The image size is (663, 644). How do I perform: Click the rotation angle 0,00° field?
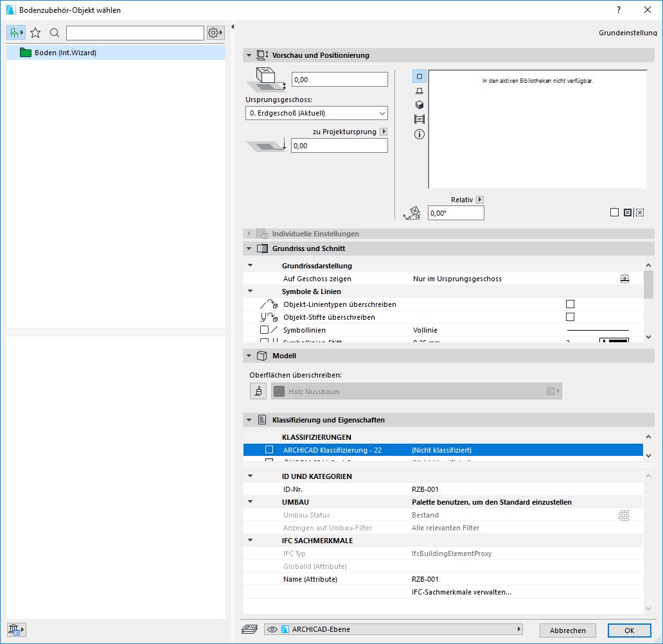pyautogui.click(x=456, y=213)
